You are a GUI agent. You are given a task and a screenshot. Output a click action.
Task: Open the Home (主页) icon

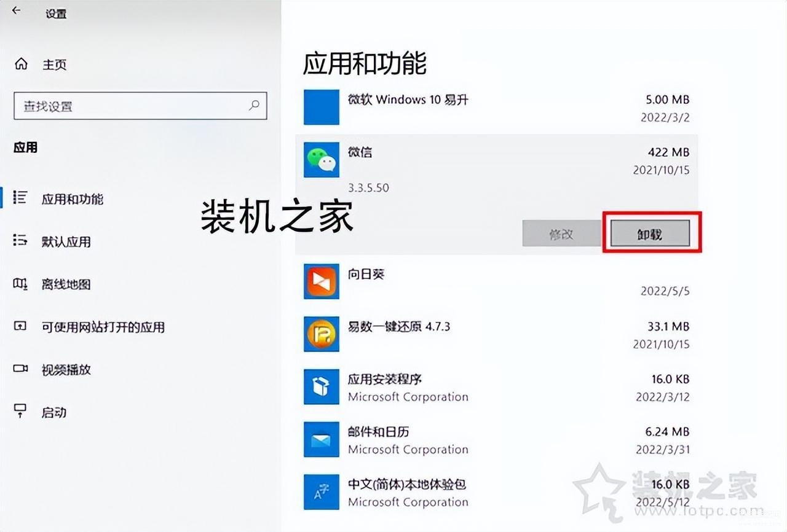[x=21, y=65]
